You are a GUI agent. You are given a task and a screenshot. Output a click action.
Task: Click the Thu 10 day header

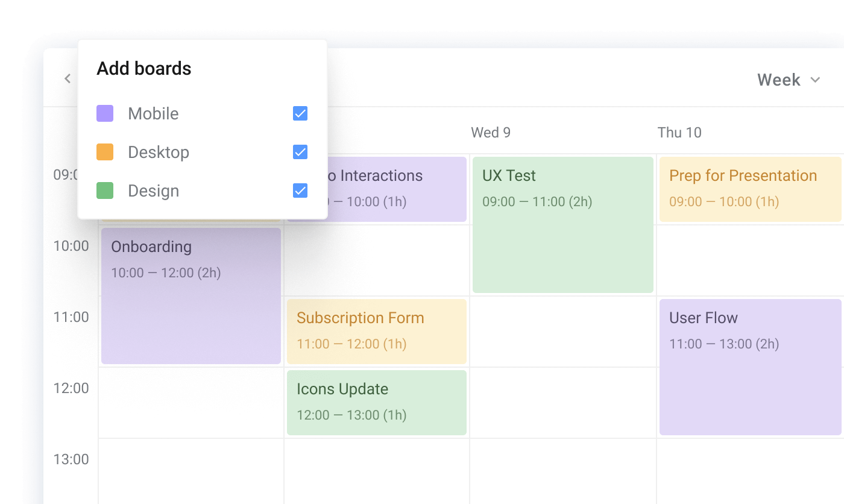click(x=679, y=133)
